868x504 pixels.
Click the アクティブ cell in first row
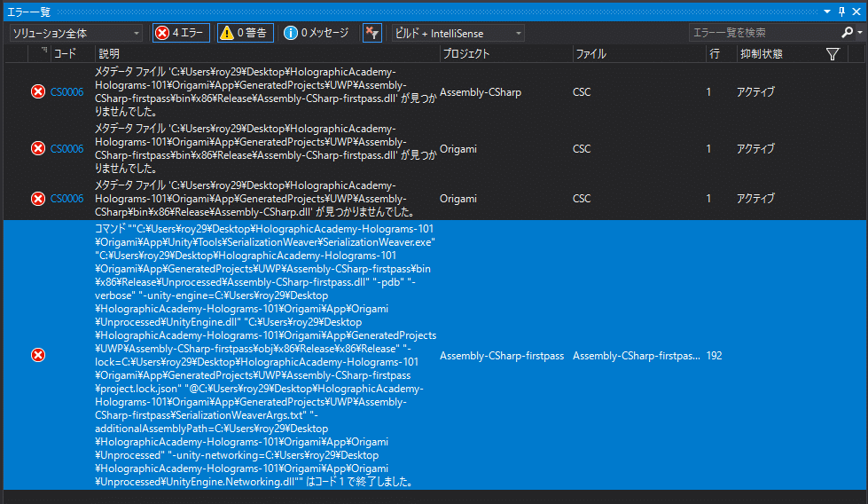pyautogui.click(x=755, y=92)
